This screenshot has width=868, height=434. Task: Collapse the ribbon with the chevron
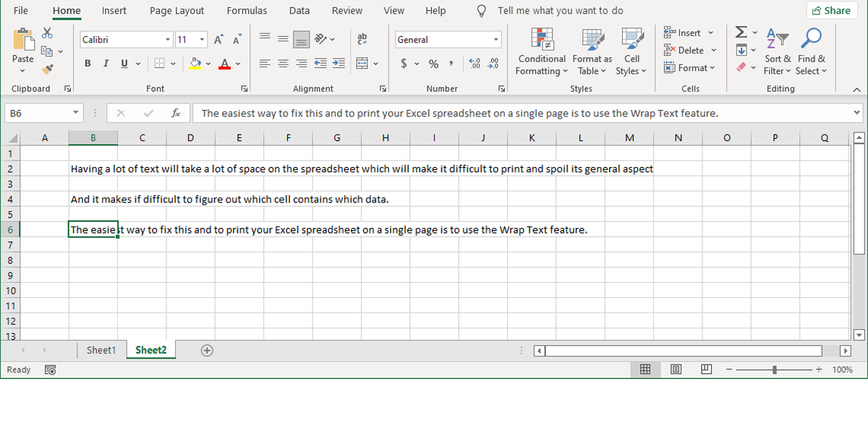(x=857, y=89)
